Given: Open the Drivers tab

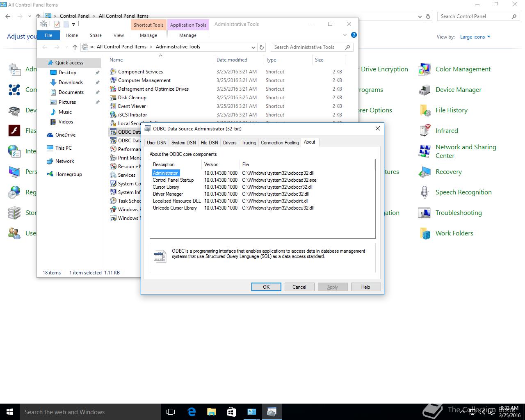Looking at the screenshot, I should (230, 143).
